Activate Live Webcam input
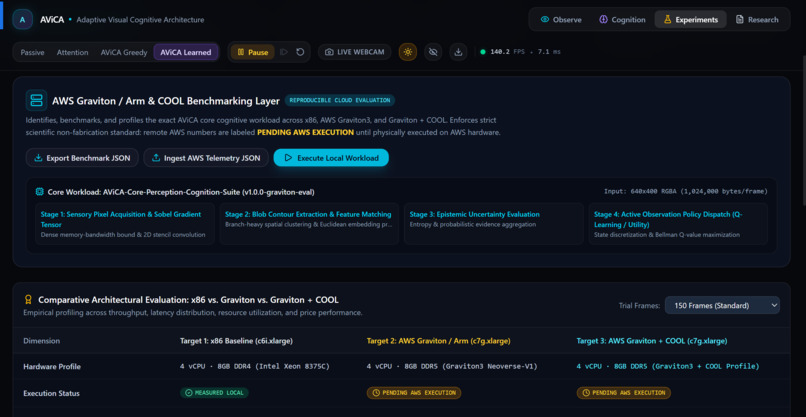 355,52
